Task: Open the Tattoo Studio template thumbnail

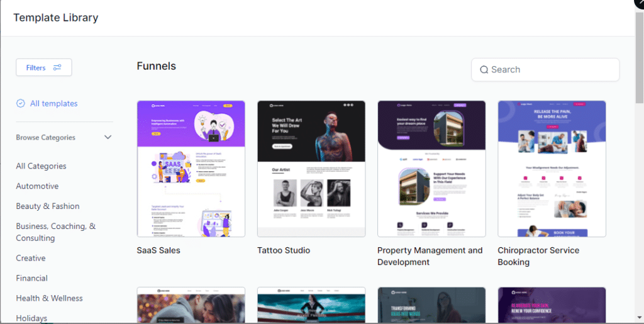Action: [x=311, y=169]
